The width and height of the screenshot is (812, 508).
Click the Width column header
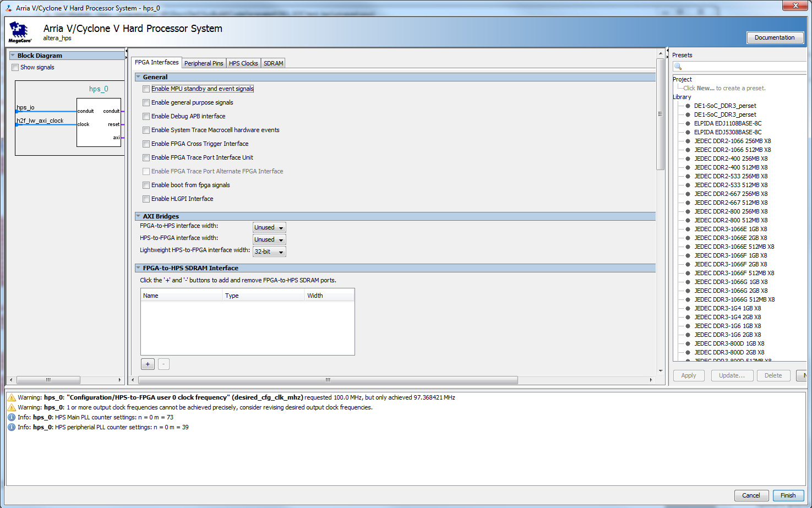coord(329,296)
